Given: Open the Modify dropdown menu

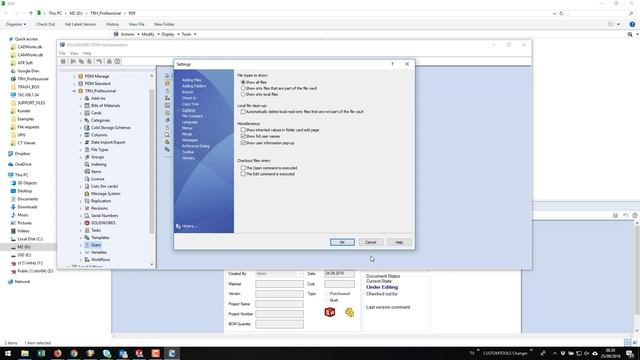Looking at the screenshot, I should 150,34.
